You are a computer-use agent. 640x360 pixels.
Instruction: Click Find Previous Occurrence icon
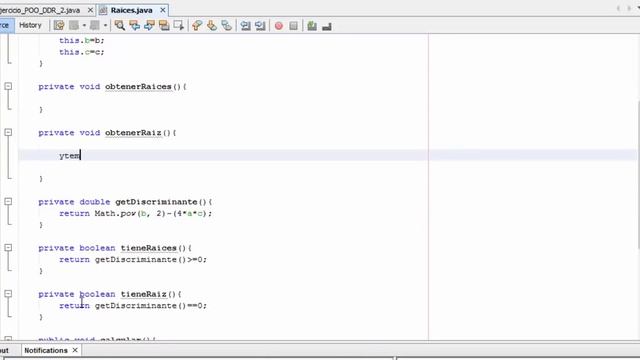tap(134, 26)
